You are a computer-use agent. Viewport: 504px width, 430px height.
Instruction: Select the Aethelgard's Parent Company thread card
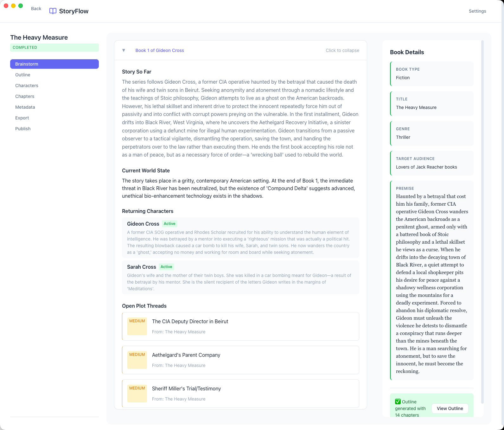coord(240,360)
